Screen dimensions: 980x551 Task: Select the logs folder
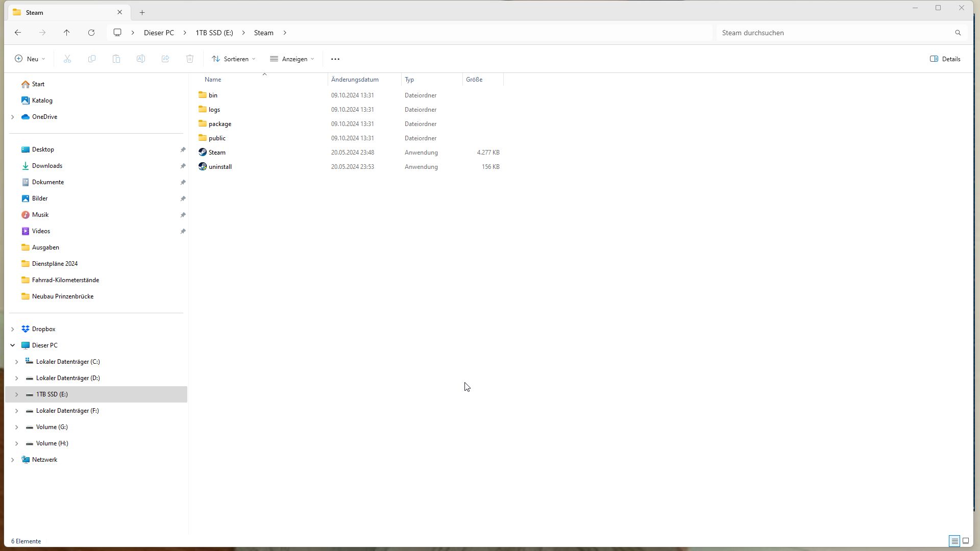(x=209, y=110)
